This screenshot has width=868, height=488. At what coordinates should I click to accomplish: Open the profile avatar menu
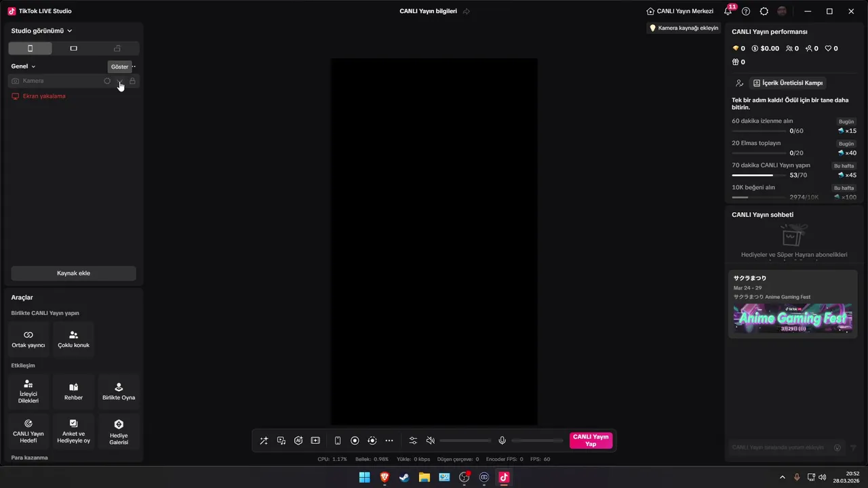[x=782, y=11]
